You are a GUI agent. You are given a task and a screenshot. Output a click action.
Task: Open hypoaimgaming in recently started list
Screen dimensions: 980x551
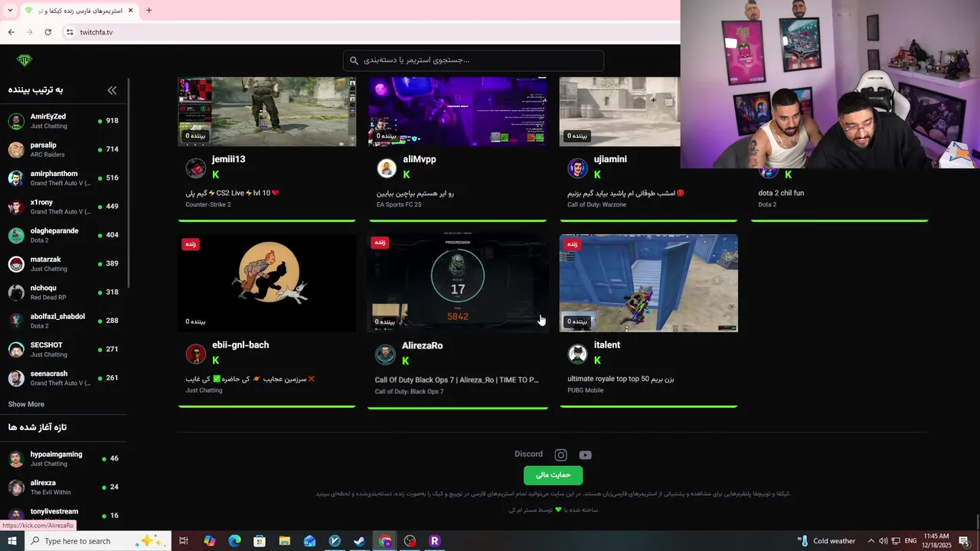coord(65,458)
